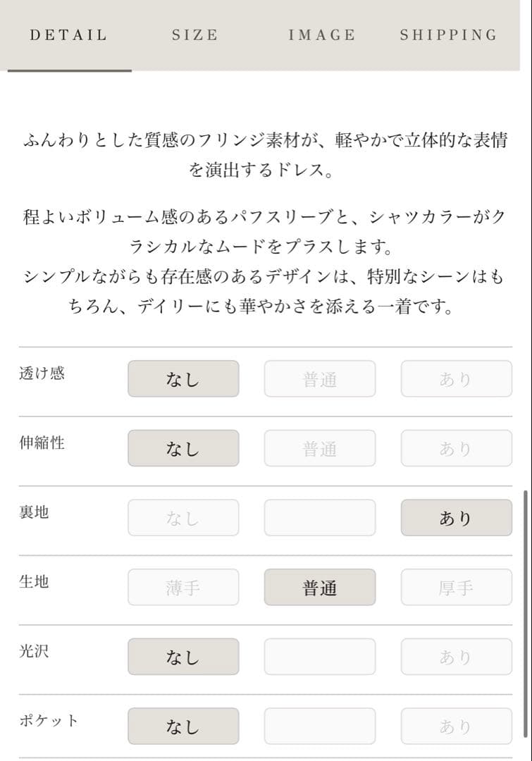Pick あり in 透け感 row
The height and width of the screenshot is (761, 532).
[456, 379]
